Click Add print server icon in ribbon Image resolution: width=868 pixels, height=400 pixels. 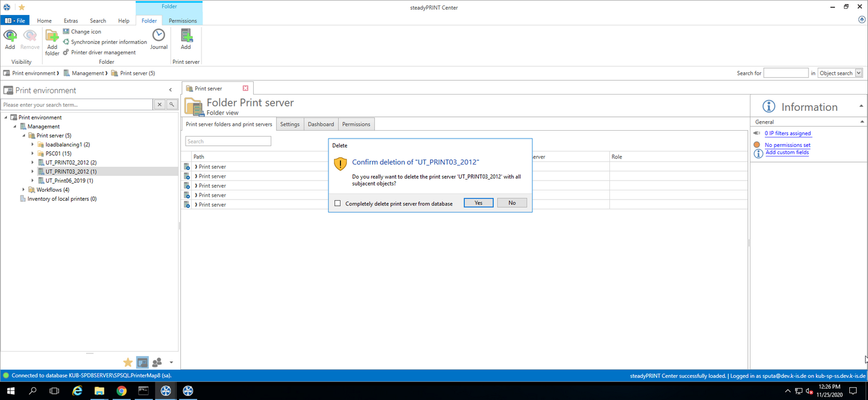click(x=186, y=36)
